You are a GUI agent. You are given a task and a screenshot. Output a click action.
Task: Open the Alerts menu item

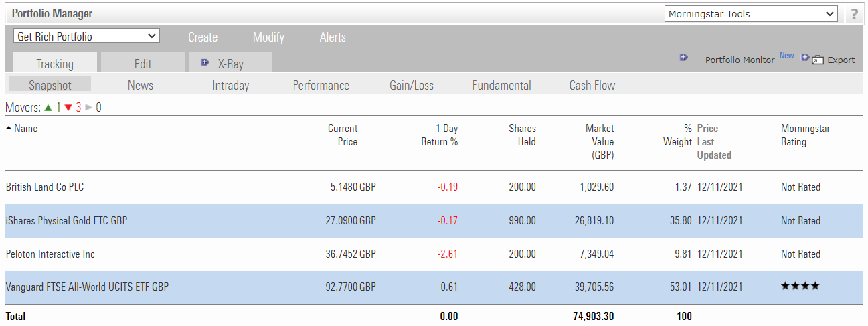point(333,37)
